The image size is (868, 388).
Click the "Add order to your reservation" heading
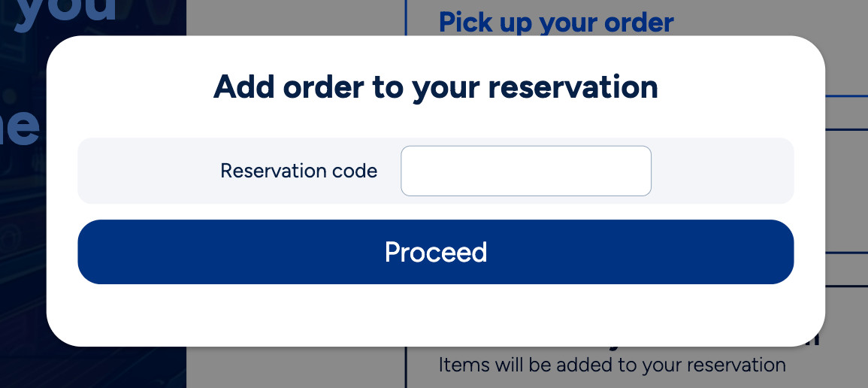point(435,87)
